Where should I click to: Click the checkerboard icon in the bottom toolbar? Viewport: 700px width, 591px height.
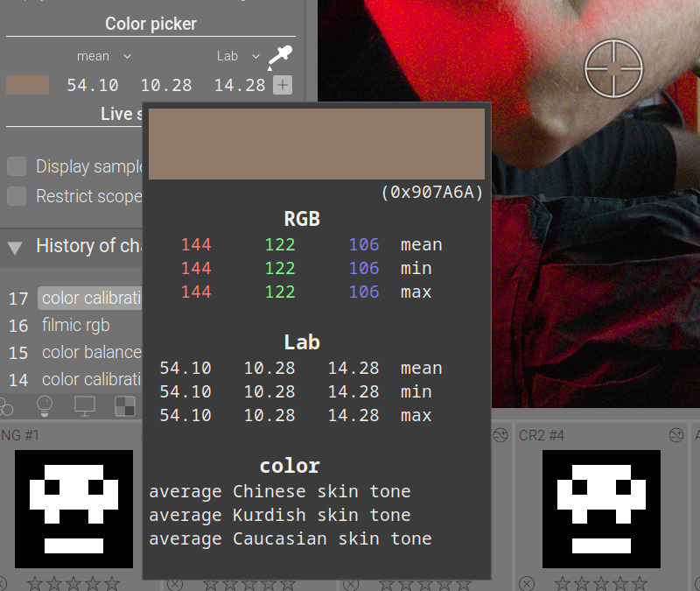(125, 406)
